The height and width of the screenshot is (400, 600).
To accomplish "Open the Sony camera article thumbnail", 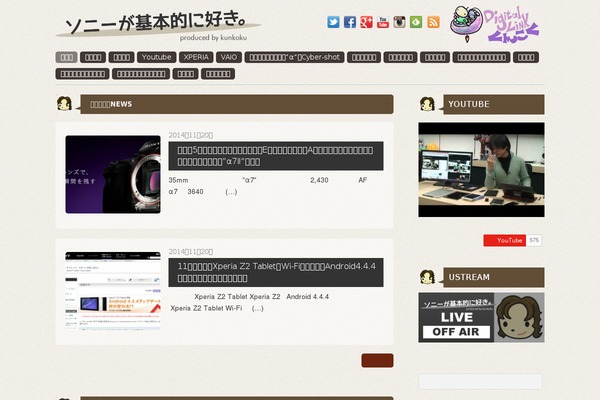I will click(x=113, y=174).
